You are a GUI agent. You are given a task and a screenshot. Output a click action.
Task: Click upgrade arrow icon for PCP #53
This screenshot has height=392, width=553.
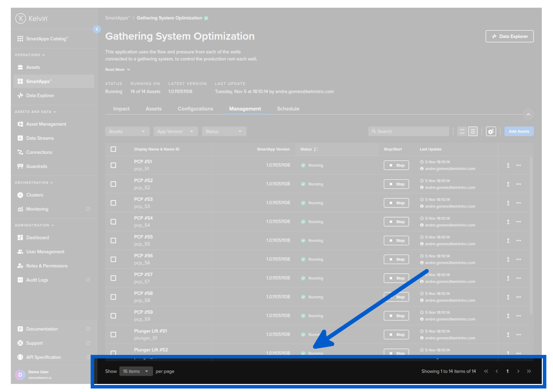click(x=508, y=203)
